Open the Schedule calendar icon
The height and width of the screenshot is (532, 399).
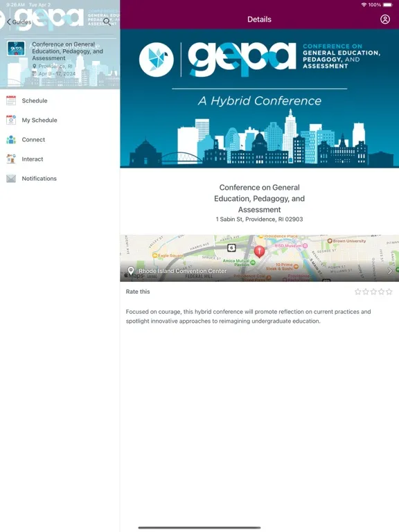[11, 100]
